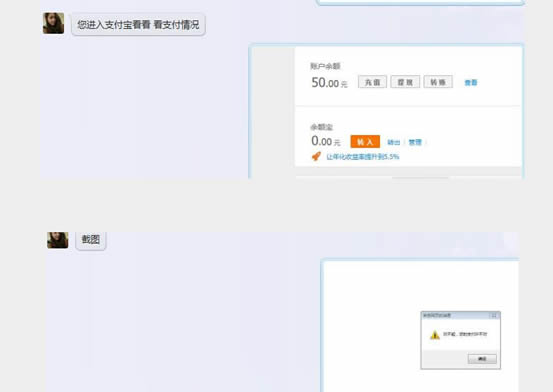Click the 您进入支付宝看看 看支付情况 chat bubble
The image size is (553, 392).
coord(138,24)
